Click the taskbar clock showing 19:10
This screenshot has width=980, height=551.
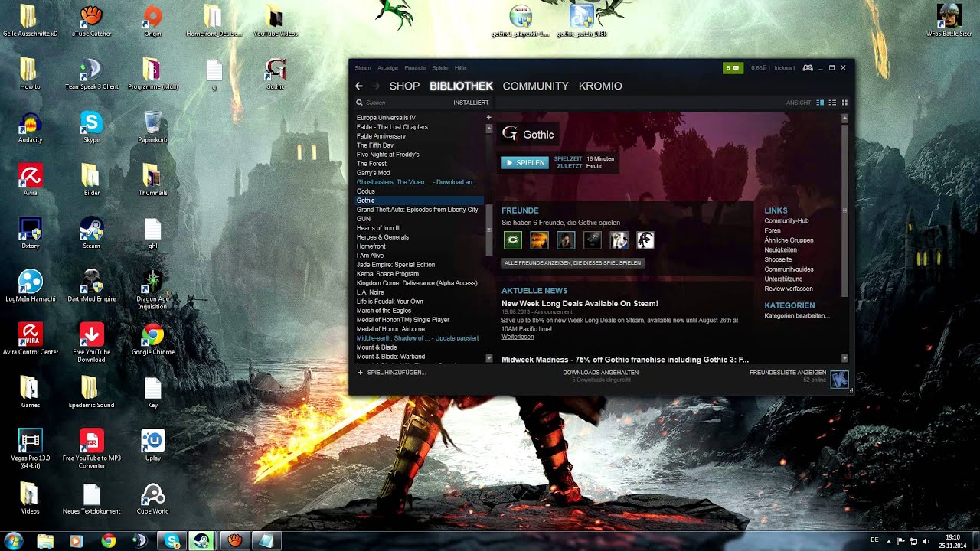click(953, 541)
